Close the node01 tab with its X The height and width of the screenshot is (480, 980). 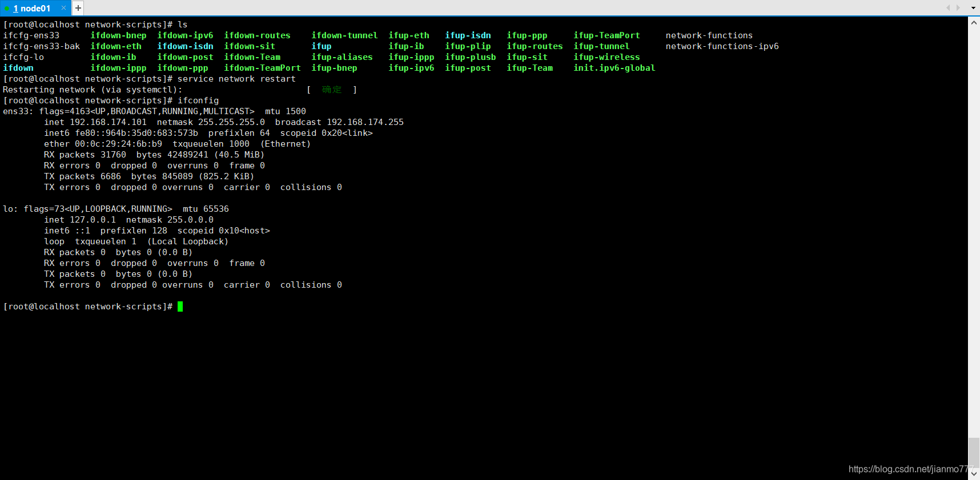pos(63,8)
